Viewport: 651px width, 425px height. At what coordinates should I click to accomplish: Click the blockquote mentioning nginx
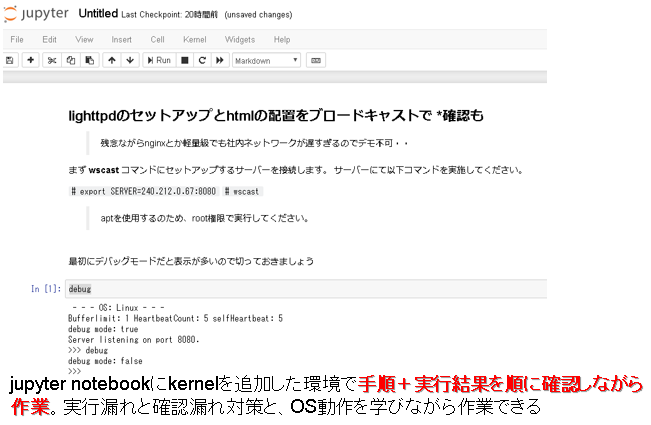click(255, 144)
